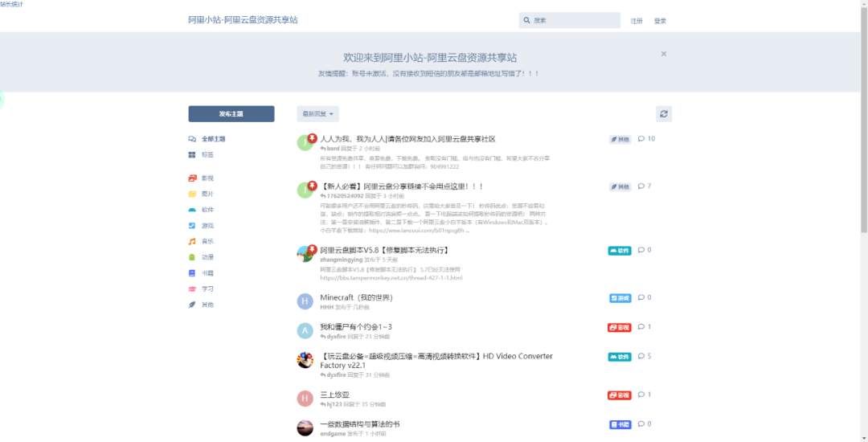Click 游戏 tag on Minecraft post
This screenshot has width=868, height=442.
point(620,298)
